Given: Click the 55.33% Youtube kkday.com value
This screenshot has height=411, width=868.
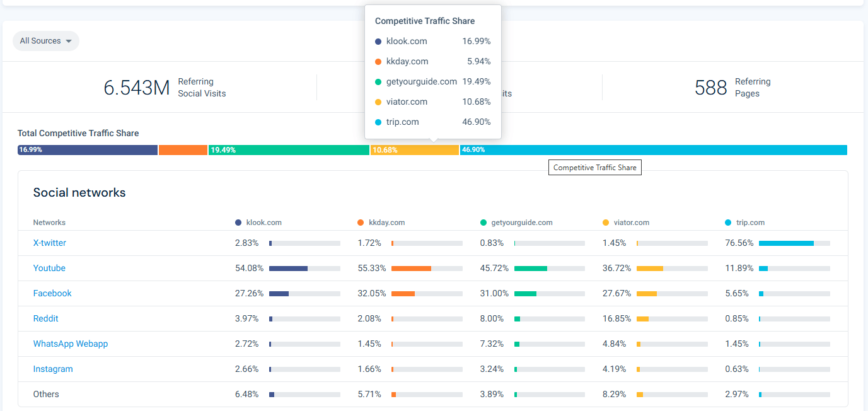Looking at the screenshot, I should [372, 268].
